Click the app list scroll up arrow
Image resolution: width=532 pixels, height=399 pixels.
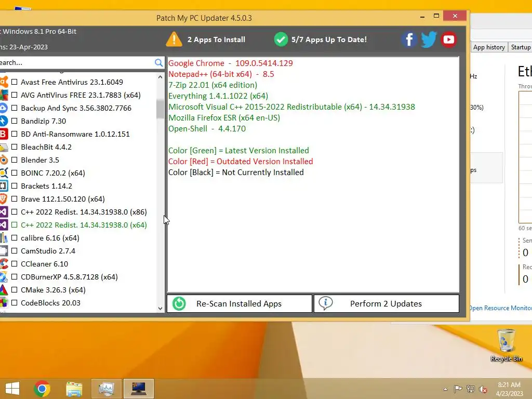160,77
